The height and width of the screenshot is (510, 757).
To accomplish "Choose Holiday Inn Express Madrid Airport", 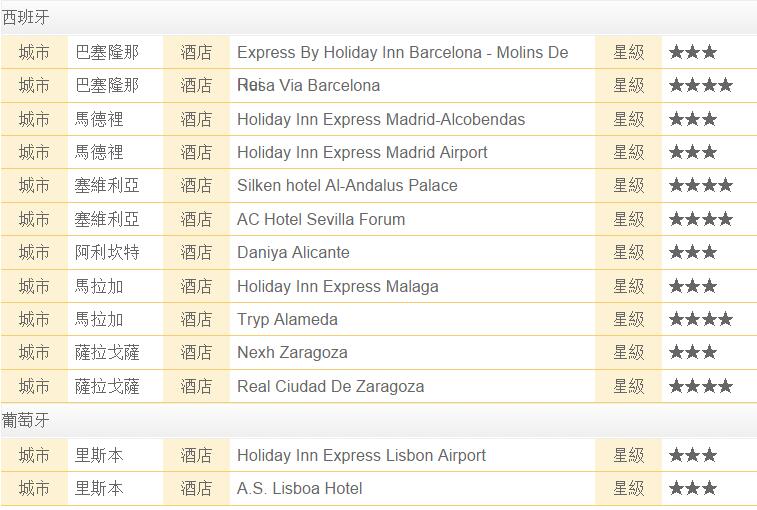I will [362, 153].
